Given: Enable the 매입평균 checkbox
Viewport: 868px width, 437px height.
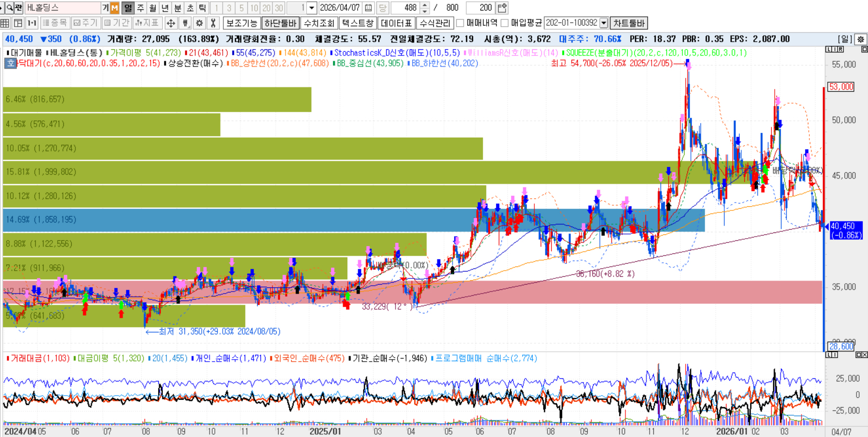Looking at the screenshot, I should coord(504,23).
